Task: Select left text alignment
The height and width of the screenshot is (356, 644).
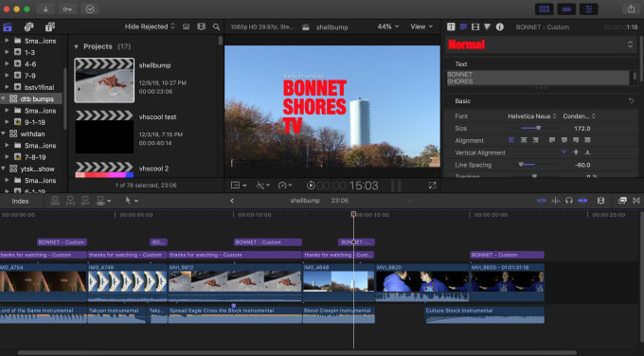Action: click(511, 140)
